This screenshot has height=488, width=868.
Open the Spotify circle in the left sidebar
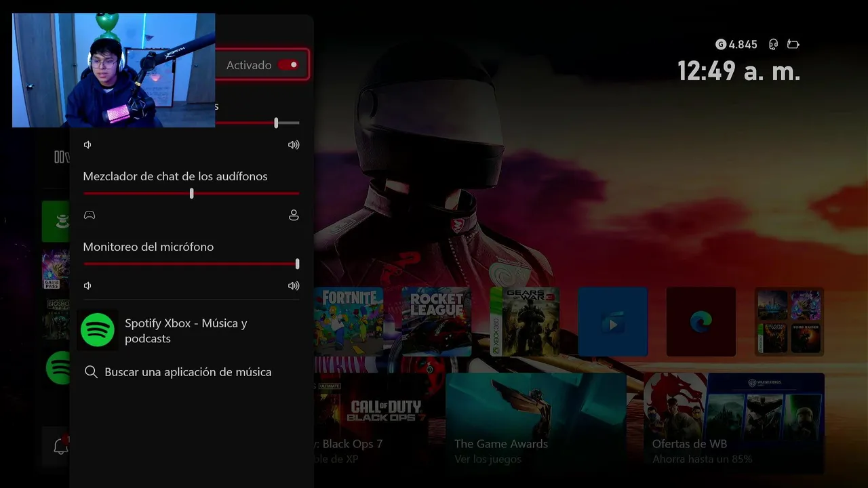coord(58,367)
